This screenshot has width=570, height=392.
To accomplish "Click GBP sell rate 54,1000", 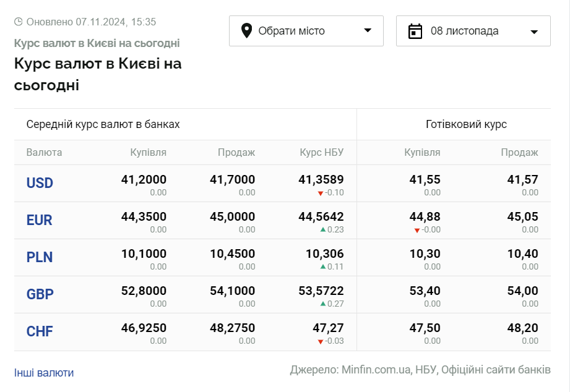I will (x=232, y=291).
